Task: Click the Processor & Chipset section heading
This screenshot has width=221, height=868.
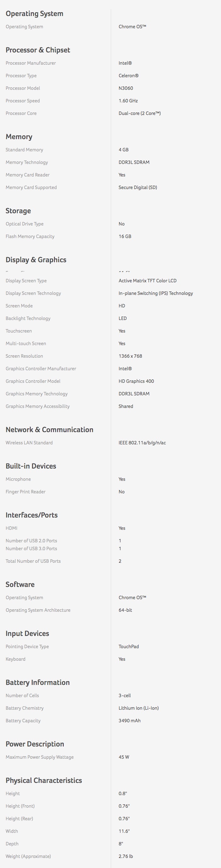Action: tap(38, 50)
